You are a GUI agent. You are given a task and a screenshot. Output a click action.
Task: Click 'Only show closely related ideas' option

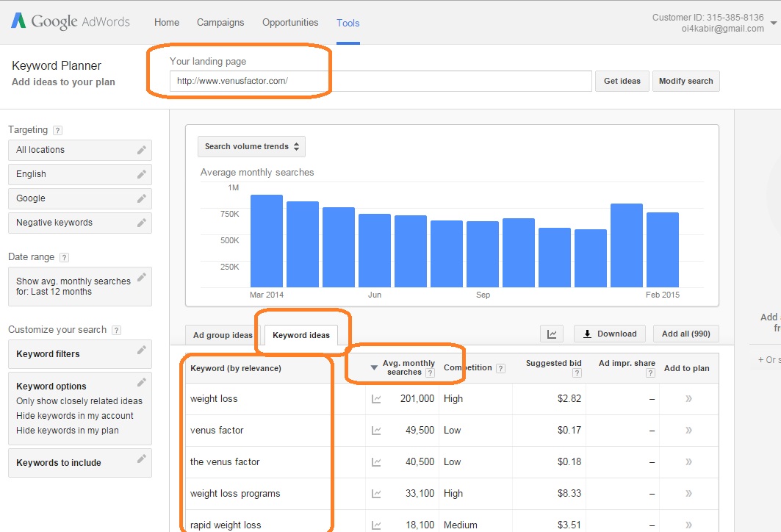click(x=79, y=401)
